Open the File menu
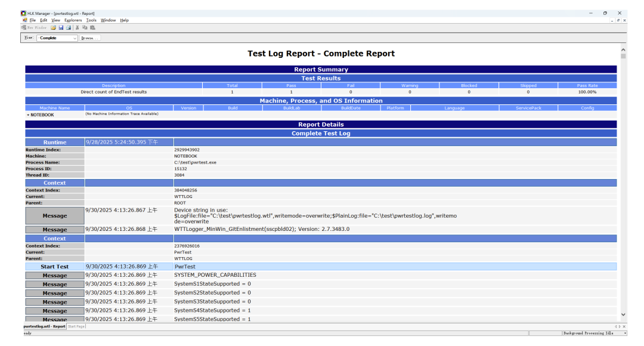Screen dimensions: 644x346 32,20
